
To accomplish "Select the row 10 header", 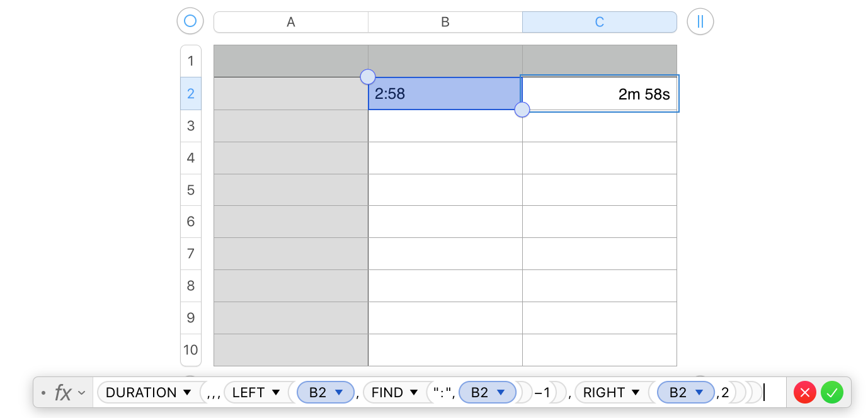I will (191, 349).
